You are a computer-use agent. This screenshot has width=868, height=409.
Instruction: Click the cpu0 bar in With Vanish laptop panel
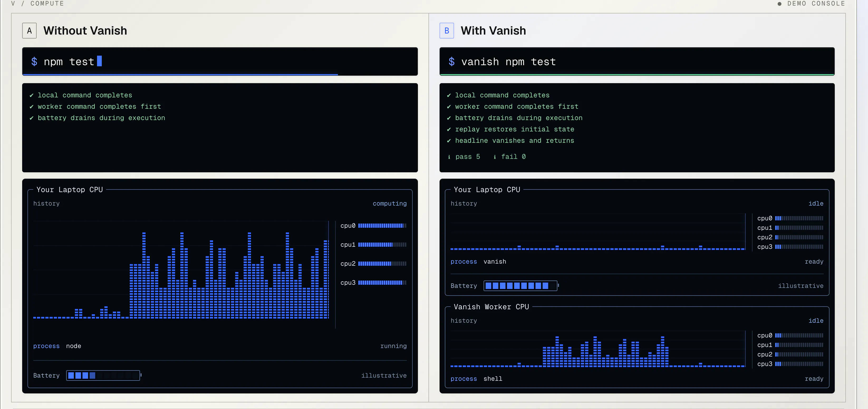799,218
